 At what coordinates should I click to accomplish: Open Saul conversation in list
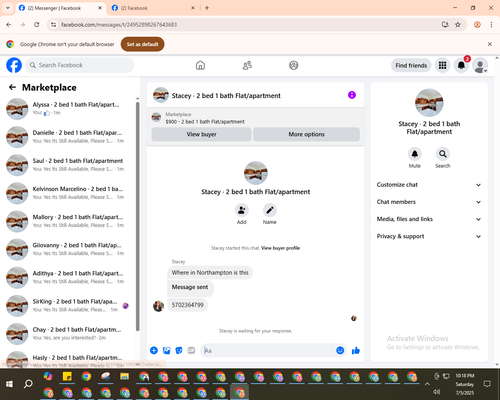click(x=68, y=165)
